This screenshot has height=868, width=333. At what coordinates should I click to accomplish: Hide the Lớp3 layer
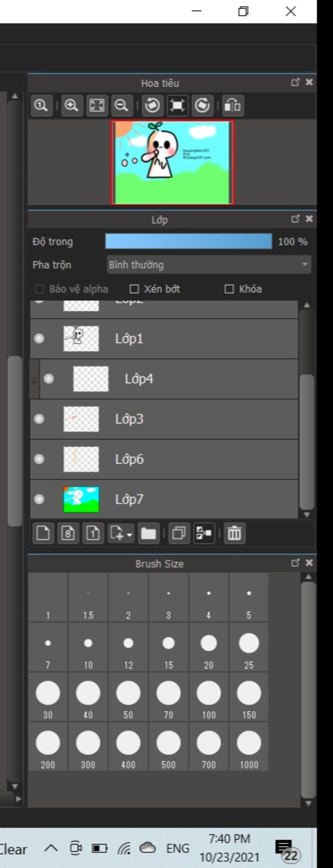39,419
